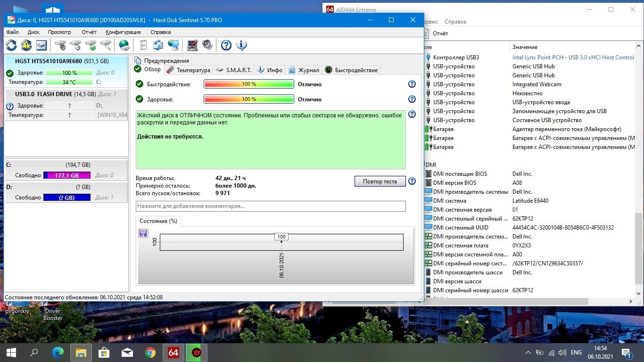Switch to the Предупреждения tab
644x362 pixels.
tap(161, 60)
